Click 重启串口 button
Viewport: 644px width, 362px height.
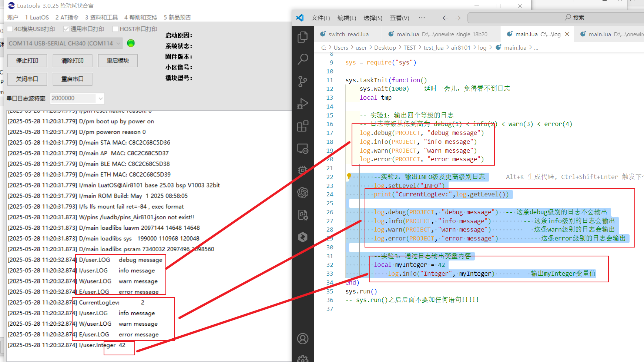click(73, 79)
